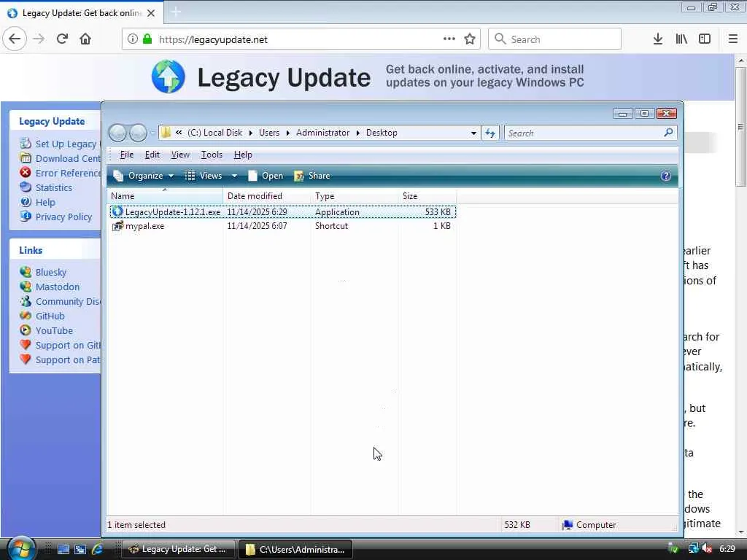The image size is (747, 560).
Task: Expand the arrow after Users breadcrumb
Action: tap(287, 133)
